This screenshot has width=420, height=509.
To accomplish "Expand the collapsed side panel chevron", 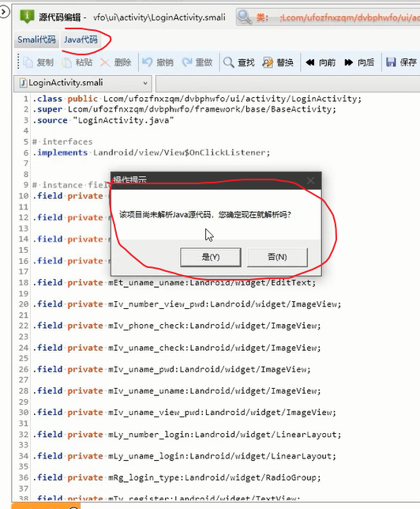I will tap(4, 13).
